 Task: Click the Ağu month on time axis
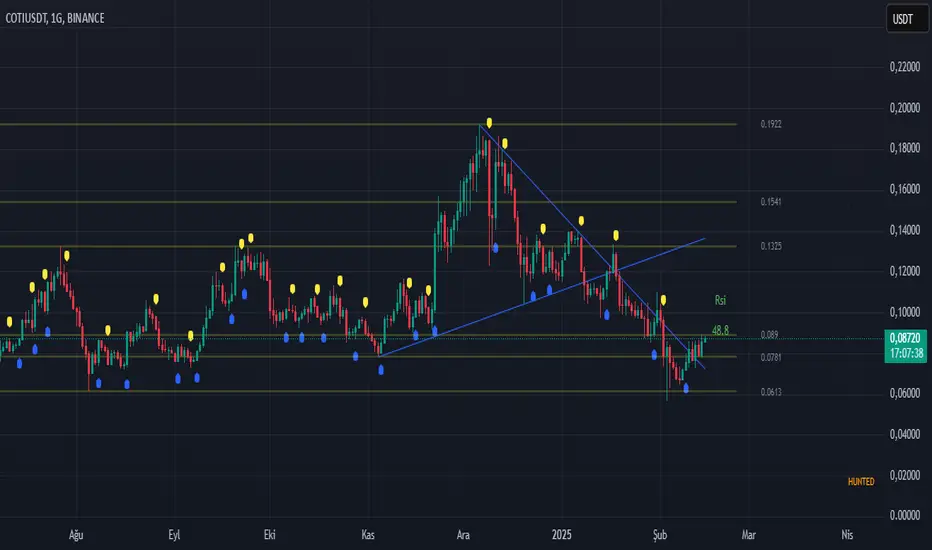point(76,535)
